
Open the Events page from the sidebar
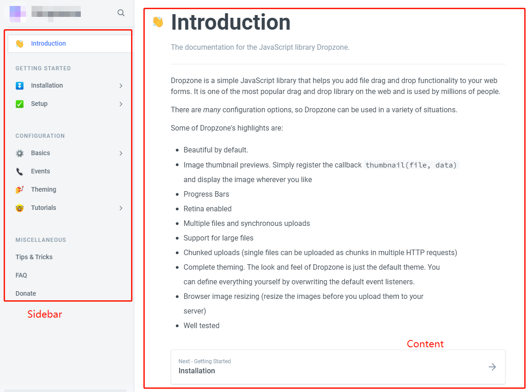point(40,171)
